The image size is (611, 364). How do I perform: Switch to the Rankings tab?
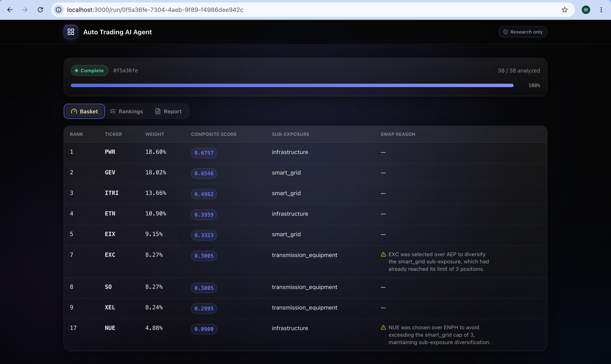(126, 111)
